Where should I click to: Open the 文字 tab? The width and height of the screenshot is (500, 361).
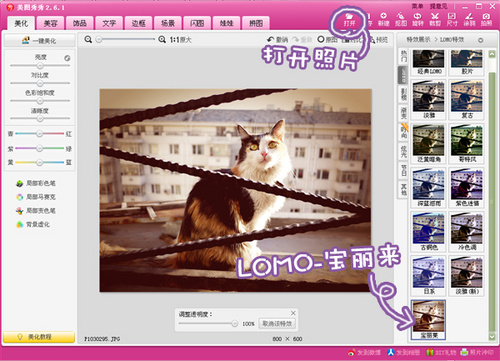(x=109, y=23)
